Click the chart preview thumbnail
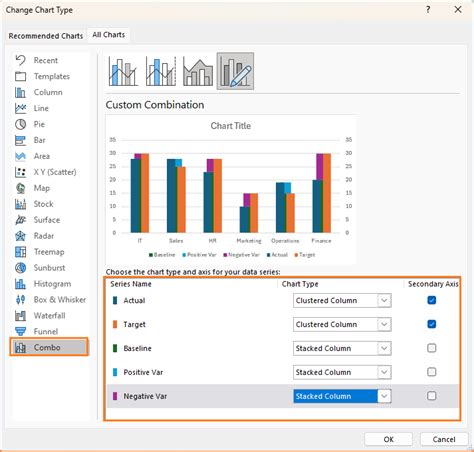The width and height of the screenshot is (474, 452). (x=231, y=190)
